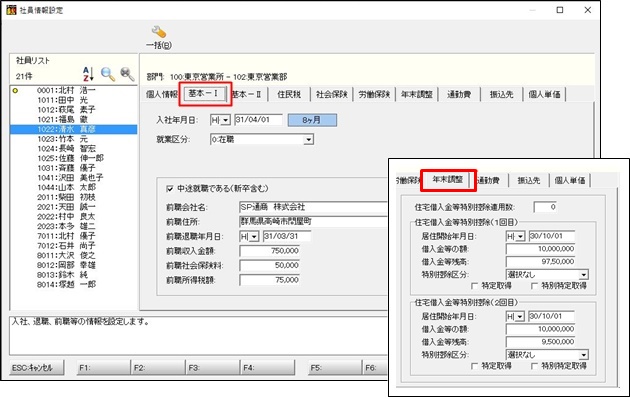Toggle 中途就職である checkbox
Screen dimensions: 630x398
pos(170,188)
